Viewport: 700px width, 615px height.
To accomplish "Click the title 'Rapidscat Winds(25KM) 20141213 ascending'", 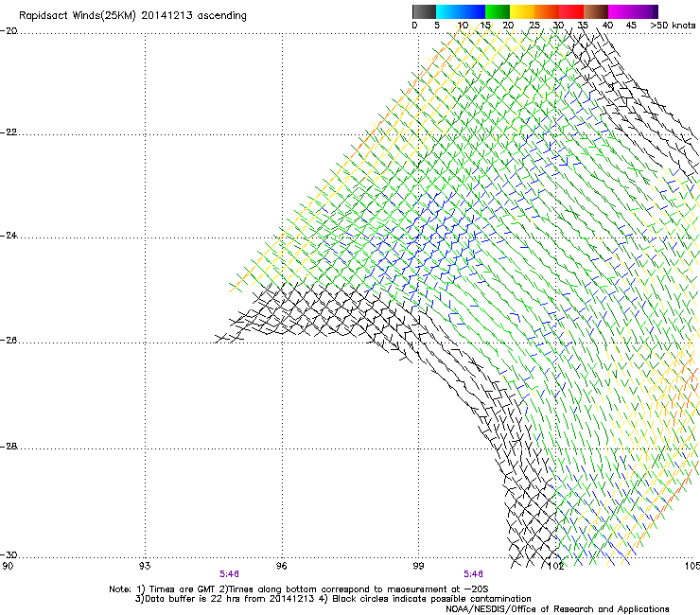I will pyautogui.click(x=132, y=16).
